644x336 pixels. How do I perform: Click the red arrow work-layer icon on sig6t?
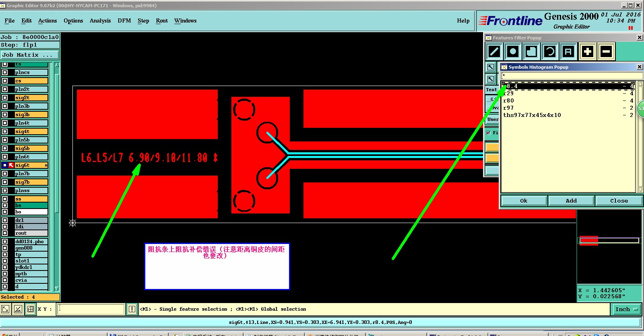click(11, 165)
